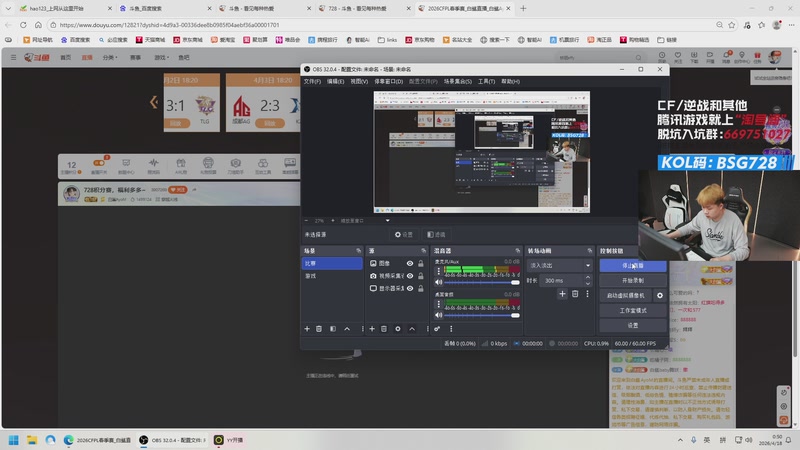This screenshot has height=450, width=800.
Task: Open OBS 视图(V) menu
Action: click(359, 81)
